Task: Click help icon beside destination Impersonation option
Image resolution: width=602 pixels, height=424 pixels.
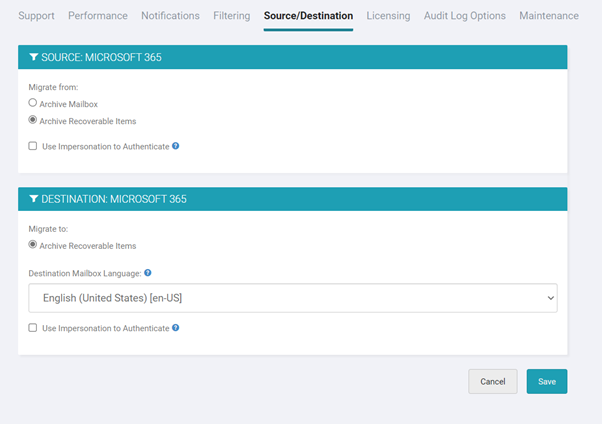Action: 176,328
